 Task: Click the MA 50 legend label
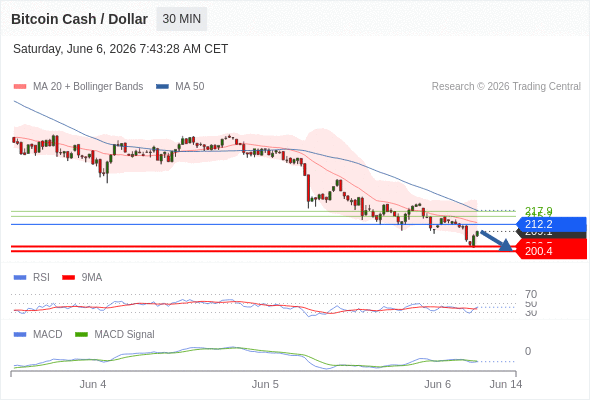190,87
